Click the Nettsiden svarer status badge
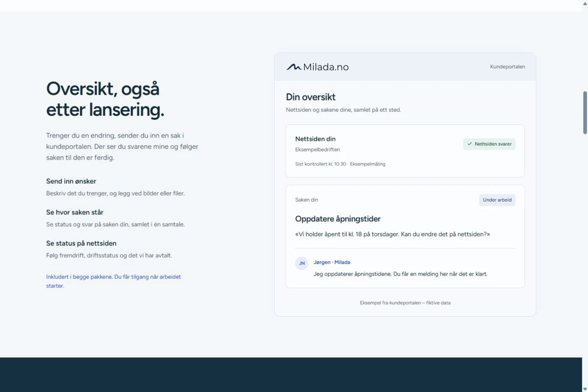588x392 pixels. (x=489, y=144)
